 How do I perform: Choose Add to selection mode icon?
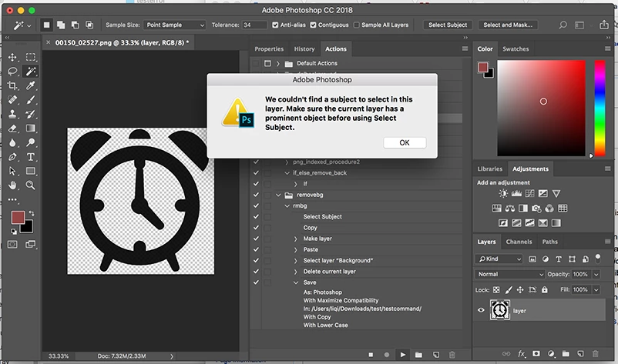[61, 25]
